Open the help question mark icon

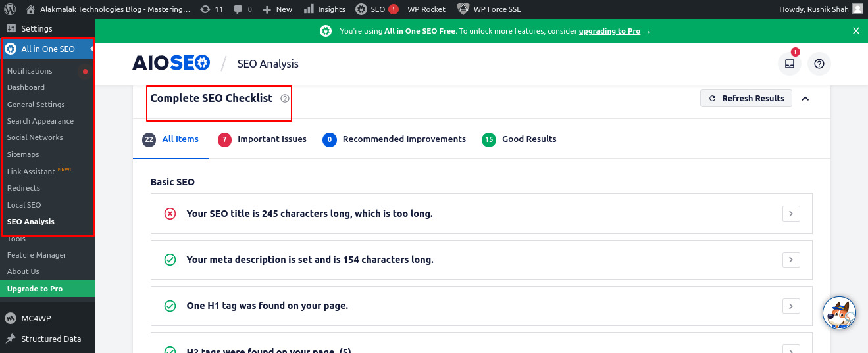click(819, 64)
